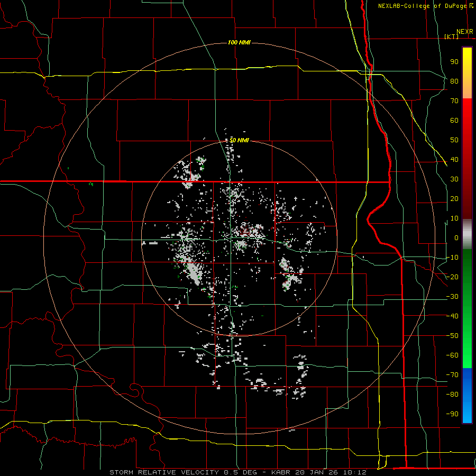Click the 80 value on the velocity scale
Viewport: 476px width, 476px height.
pyautogui.click(x=454, y=81)
